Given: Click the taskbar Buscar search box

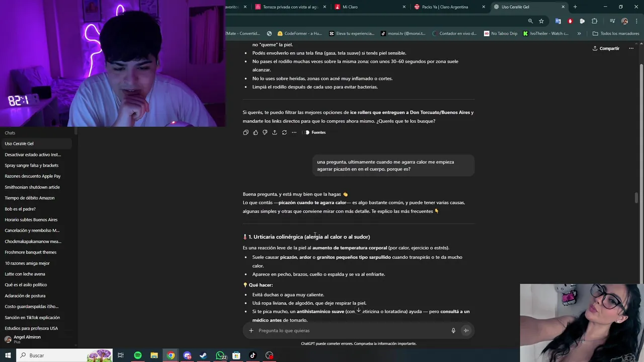Looking at the screenshot, I should click(x=64, y=355).
